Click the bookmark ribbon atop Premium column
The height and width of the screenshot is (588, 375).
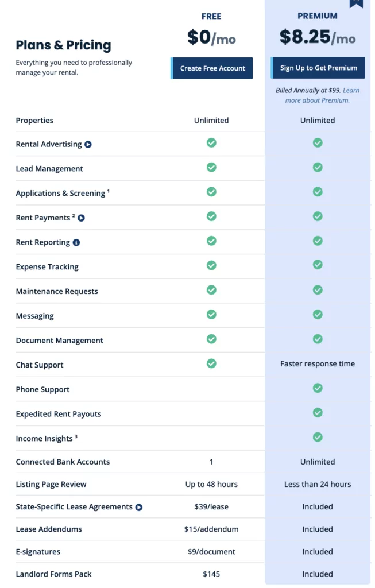point(356,4)
